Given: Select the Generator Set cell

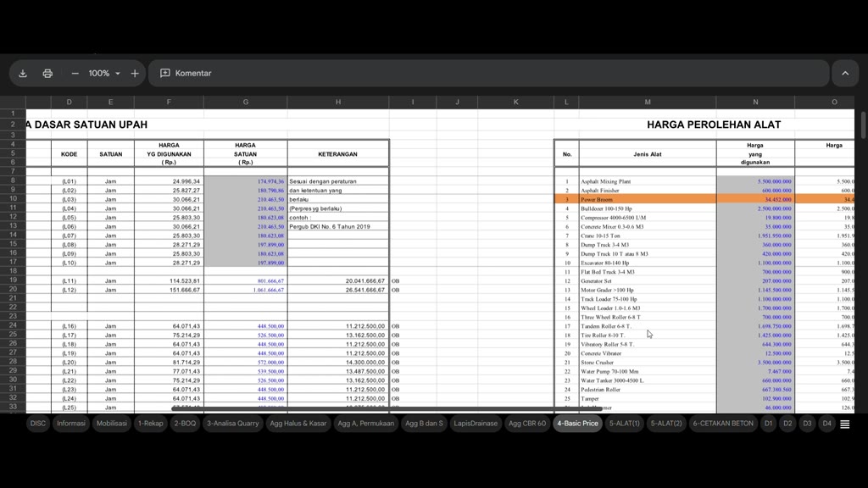Looking at the screenshot, I should 648,281.
